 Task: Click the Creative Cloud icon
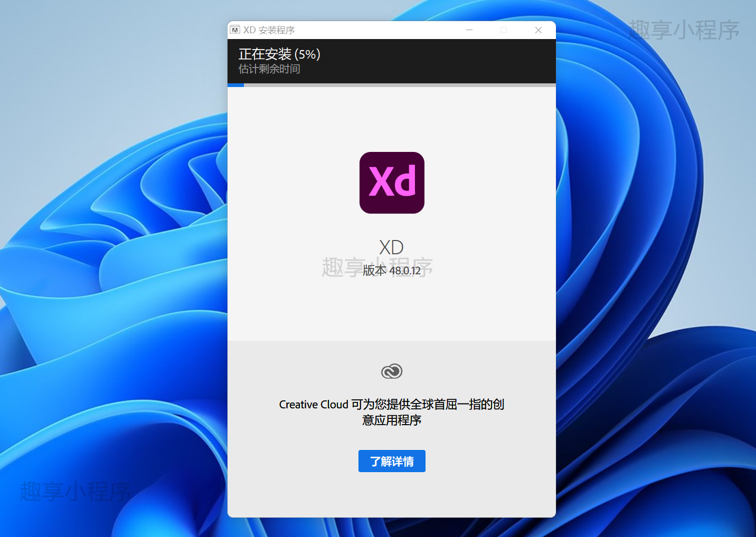[x=392, y=371]
